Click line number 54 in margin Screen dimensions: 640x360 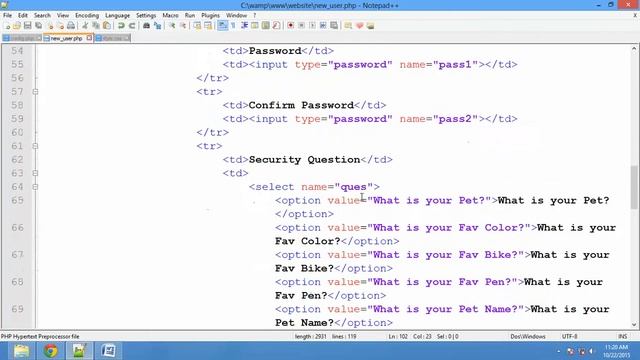tap(17, 51)
